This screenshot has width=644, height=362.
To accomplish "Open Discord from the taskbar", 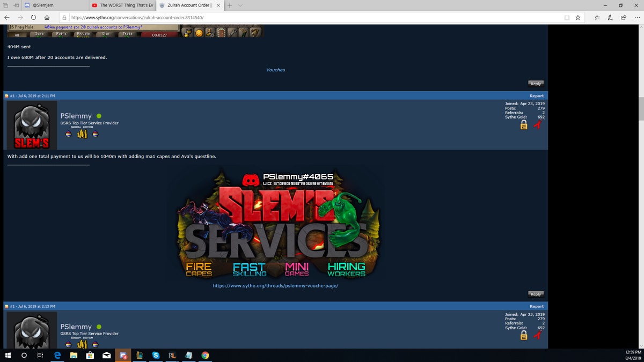I will 123,355.
